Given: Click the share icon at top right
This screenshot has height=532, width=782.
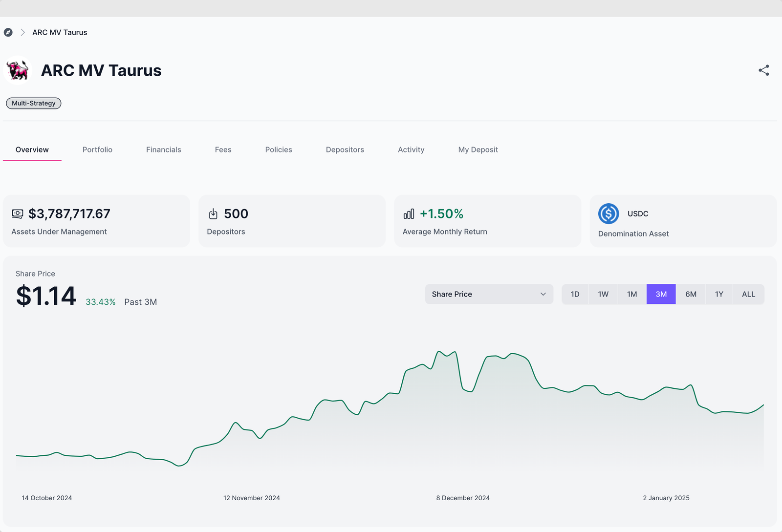Looking at the screenshot, I should click(x=763, y=70).
